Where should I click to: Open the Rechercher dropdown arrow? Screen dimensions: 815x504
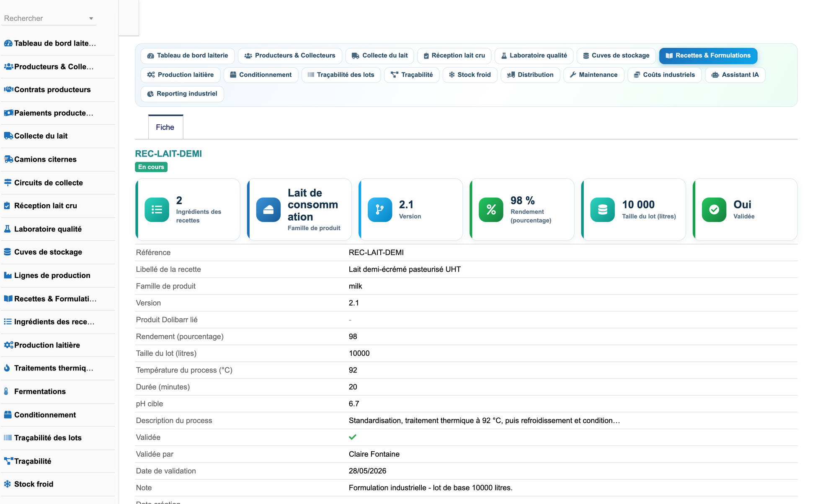pos(91,18)
